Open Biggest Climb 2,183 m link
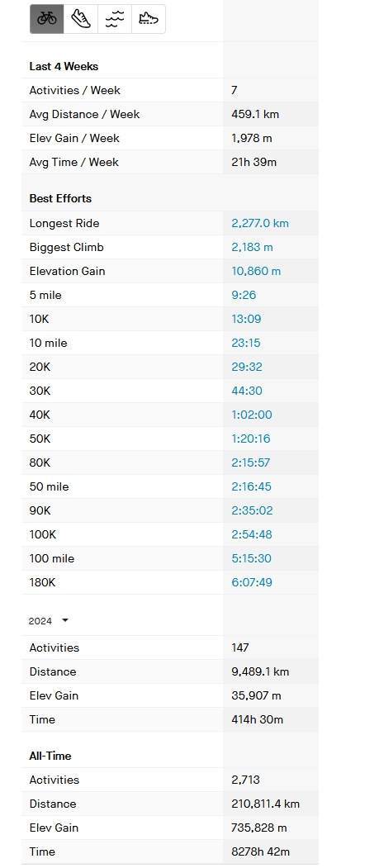This screenshot has height=868, width=379. pos(252,247)
